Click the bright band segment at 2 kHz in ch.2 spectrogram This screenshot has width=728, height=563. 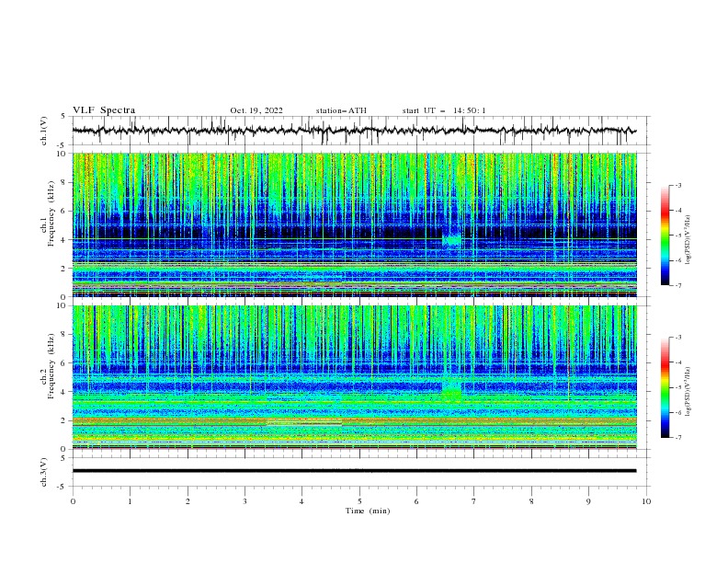coord(304,421)
